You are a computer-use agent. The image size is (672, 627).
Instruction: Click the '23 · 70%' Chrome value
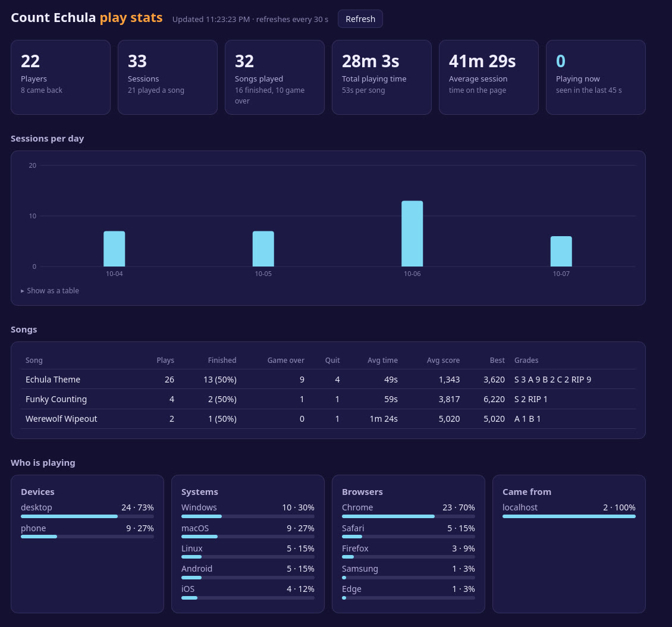tap(459, 507)
